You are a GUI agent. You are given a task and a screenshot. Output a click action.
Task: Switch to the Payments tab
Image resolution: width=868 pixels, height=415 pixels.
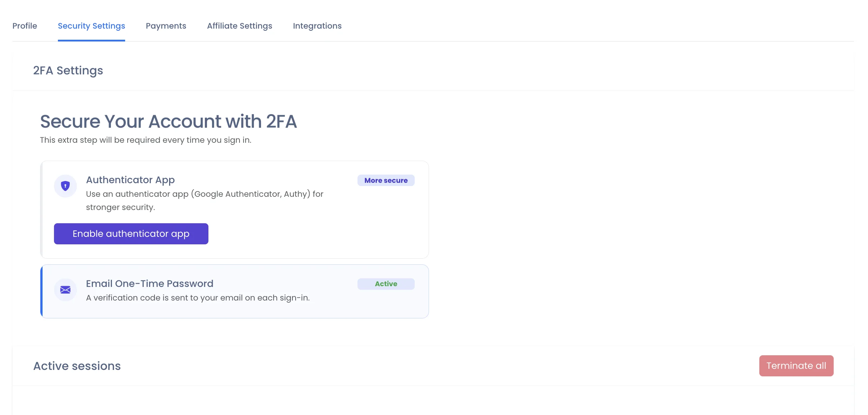coord(166,26)
